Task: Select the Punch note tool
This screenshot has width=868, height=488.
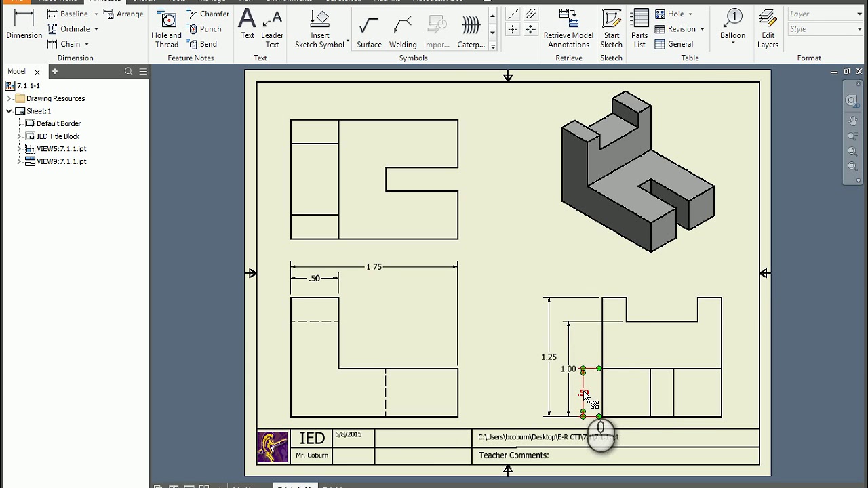Action: 203,28
